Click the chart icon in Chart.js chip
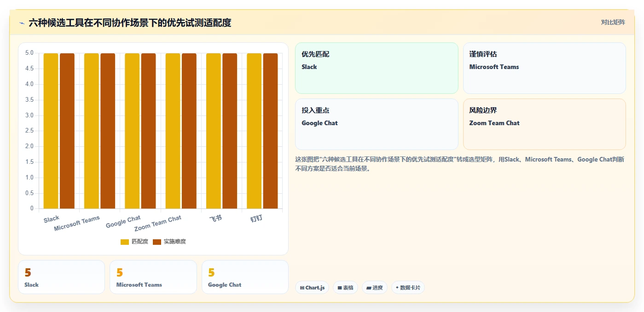 tap(302, 288)
